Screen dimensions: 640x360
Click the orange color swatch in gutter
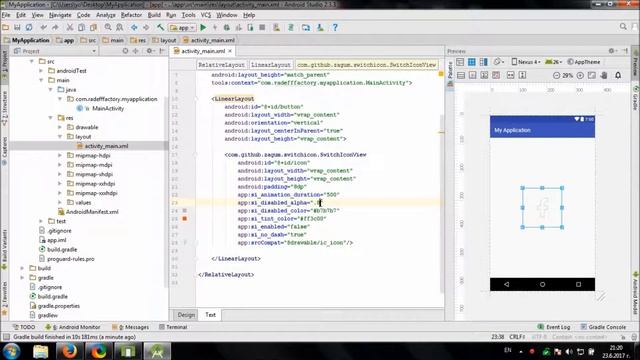[184, 219]
